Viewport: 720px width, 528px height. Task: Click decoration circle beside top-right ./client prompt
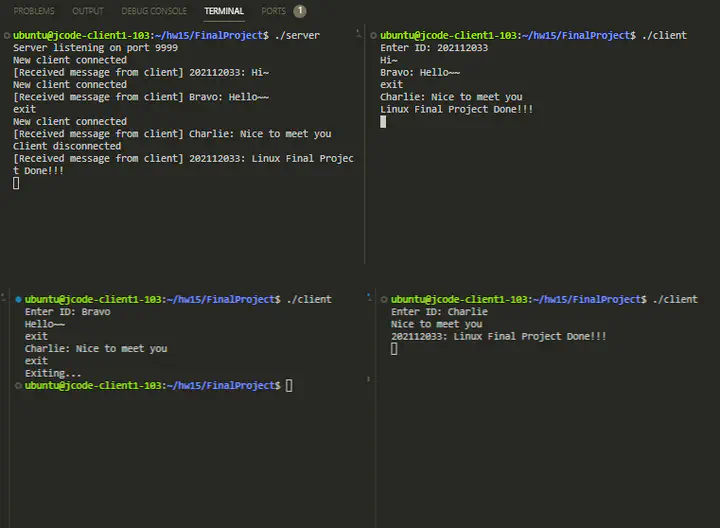point(373,36)
